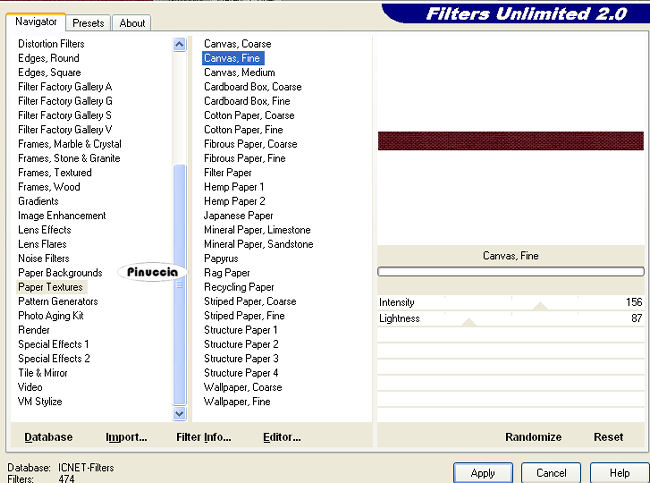Open the Editor... button
The image size is (650, 483).
[282, 437]
